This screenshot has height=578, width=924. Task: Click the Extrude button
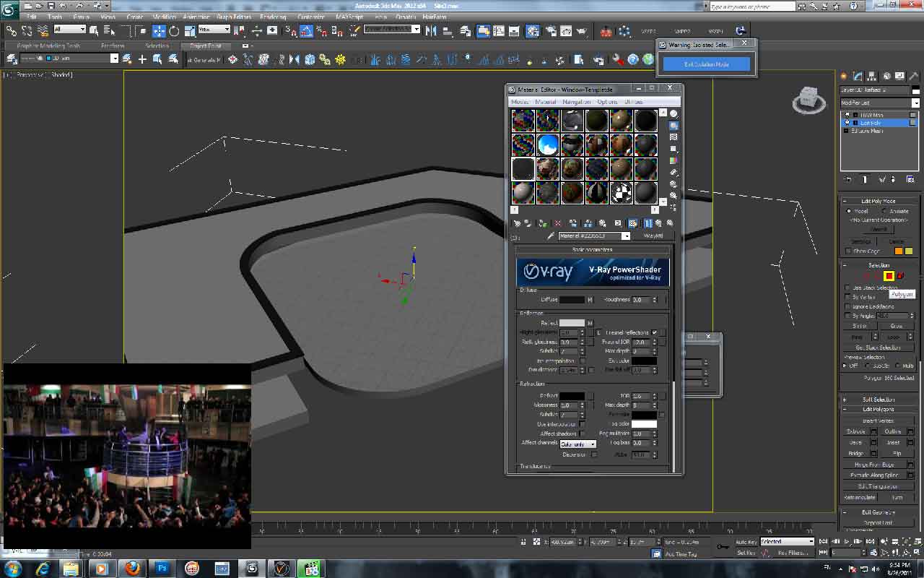point(855,431)
